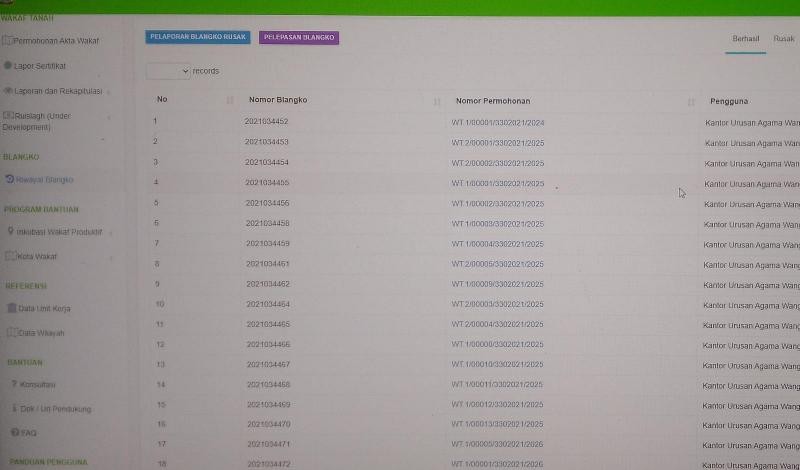Open Dok / Url Pendukung link
Viewport: 800px width, 470px height.
pyautogui.click(x=56, y=409)
